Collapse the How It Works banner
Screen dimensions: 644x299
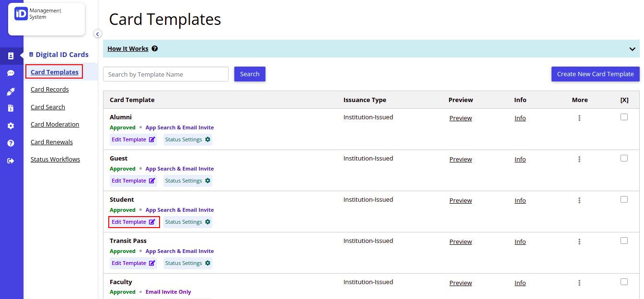632,48
